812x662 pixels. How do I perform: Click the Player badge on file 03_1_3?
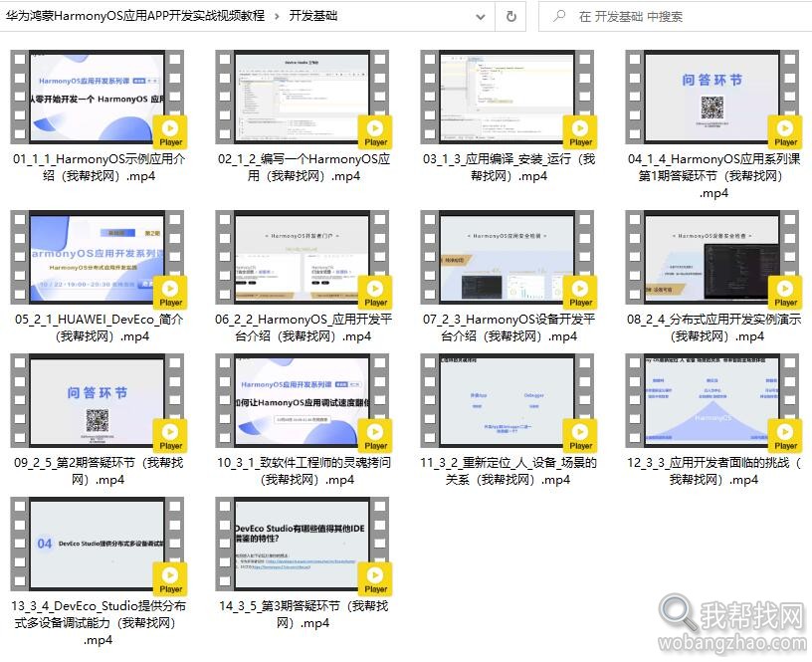pos(580,132)
